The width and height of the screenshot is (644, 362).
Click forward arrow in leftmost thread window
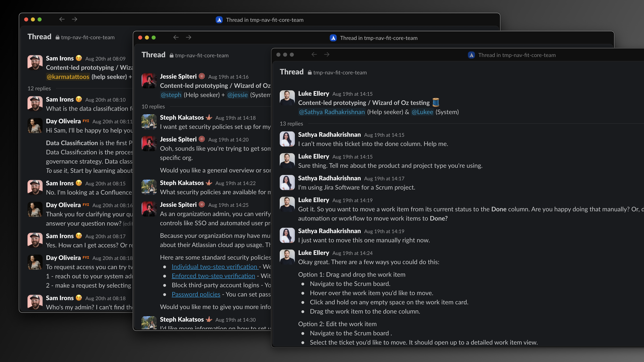[x=74, y=19]
